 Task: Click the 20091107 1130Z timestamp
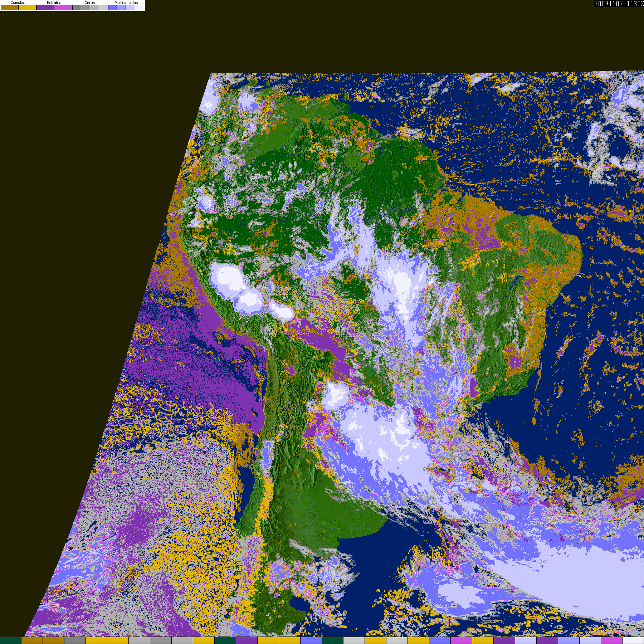click(619, 4)
